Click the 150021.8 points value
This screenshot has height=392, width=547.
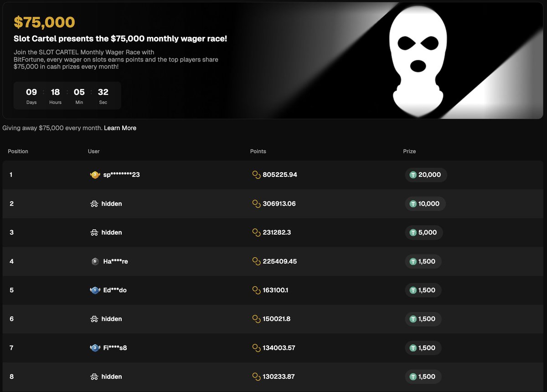(x=276, y=319)
